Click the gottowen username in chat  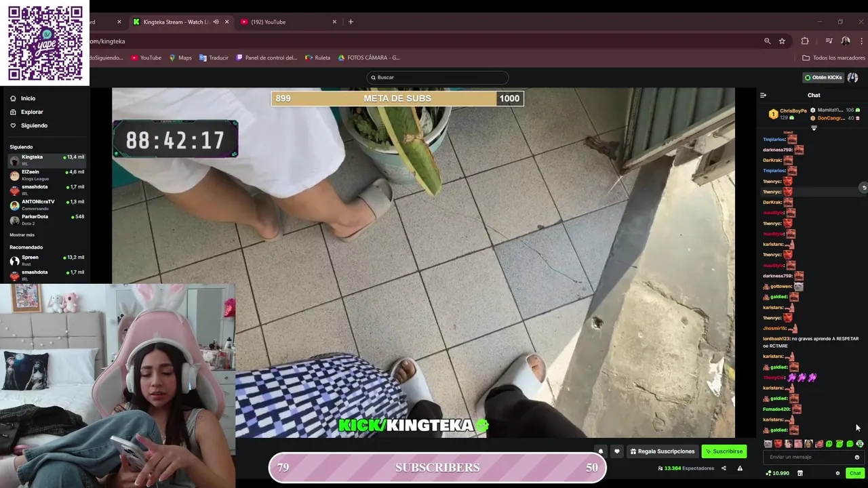click(781, 287)
